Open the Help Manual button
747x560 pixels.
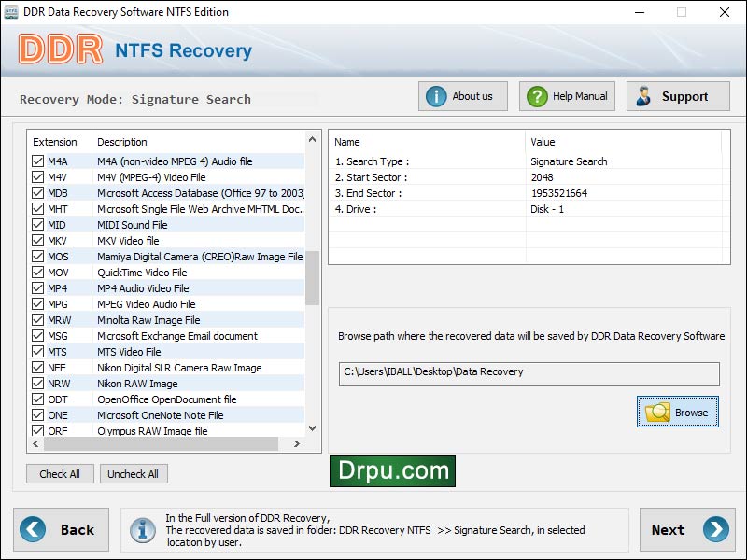tap(567, 96)
